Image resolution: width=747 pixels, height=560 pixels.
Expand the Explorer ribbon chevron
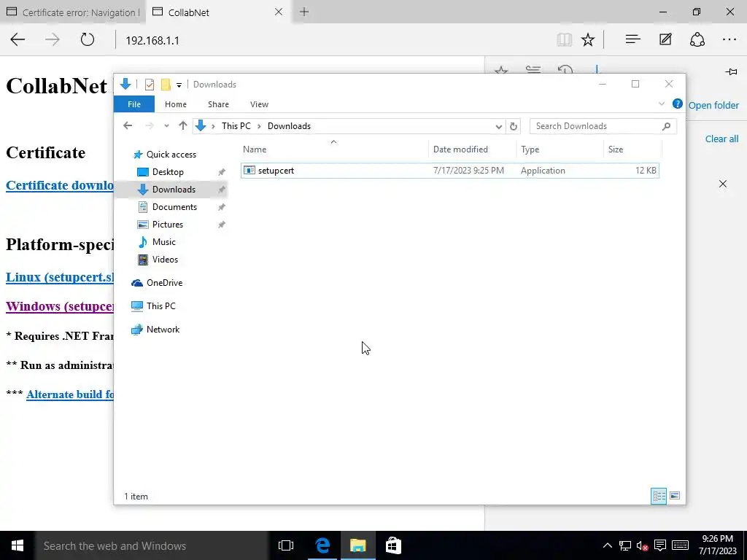(x=661, y=104)
